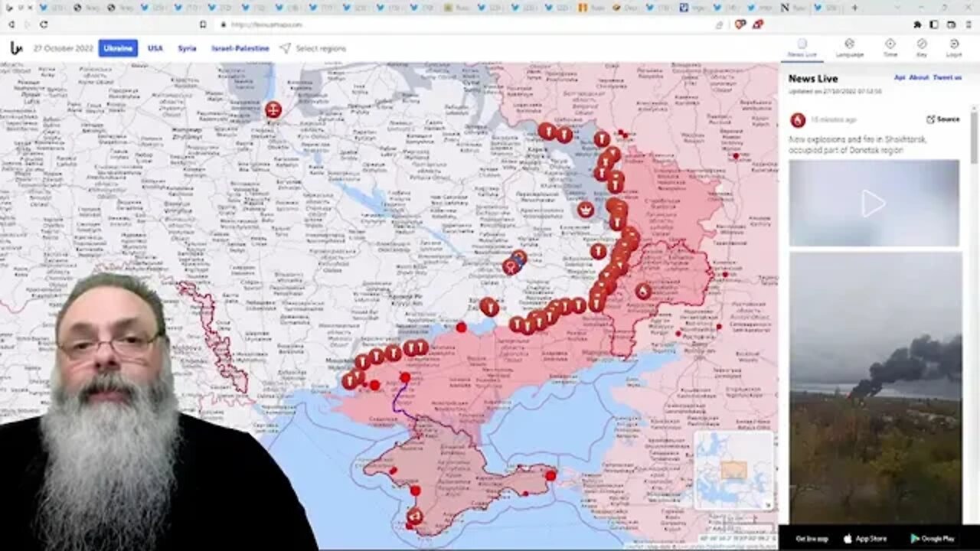Screen dimensions: 980x551
Task: Open the Google Play download button
Action: 932,539
